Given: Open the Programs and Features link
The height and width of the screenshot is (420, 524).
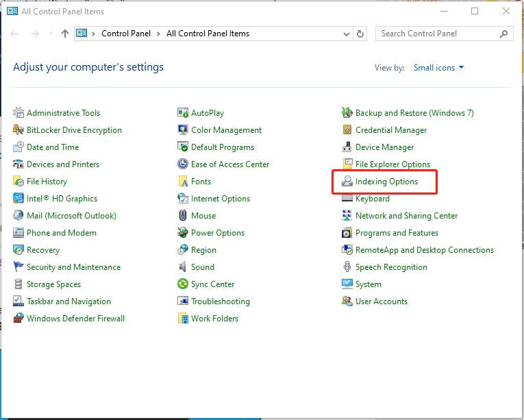Looking at the screenshot, I should click(397, 233).
